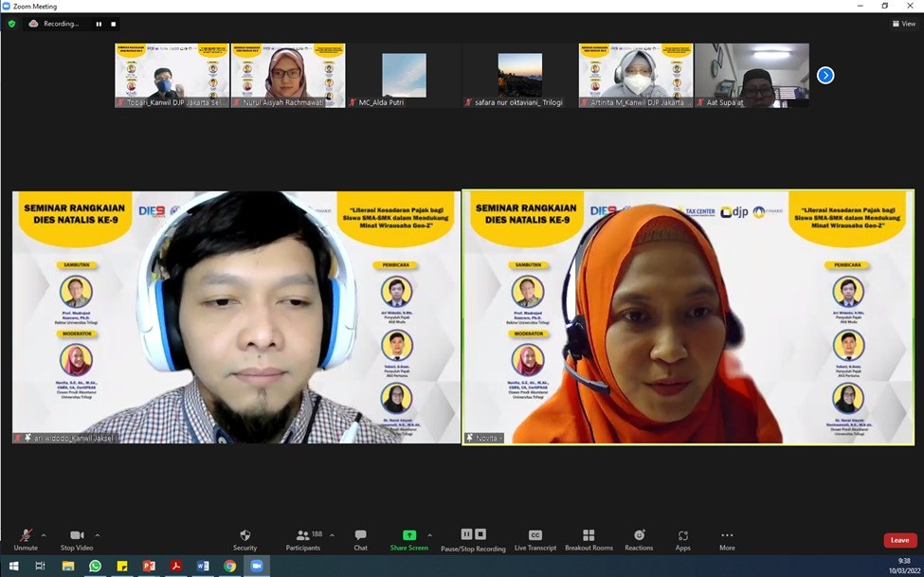Expand Share Screen options arrow

click(x=429, y=535)
